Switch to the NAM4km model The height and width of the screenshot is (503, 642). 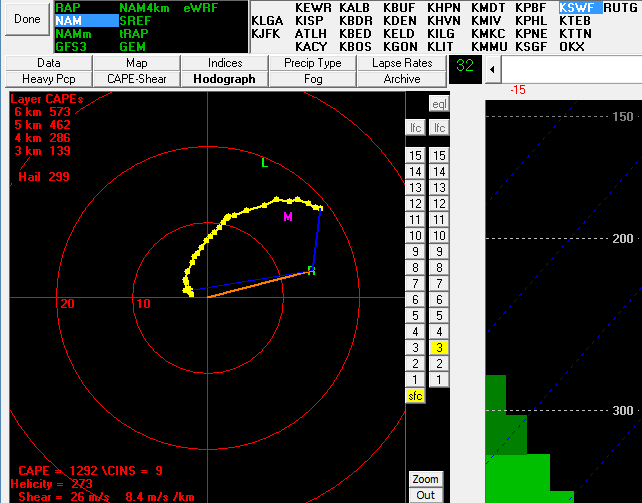(x=144, y=7)
